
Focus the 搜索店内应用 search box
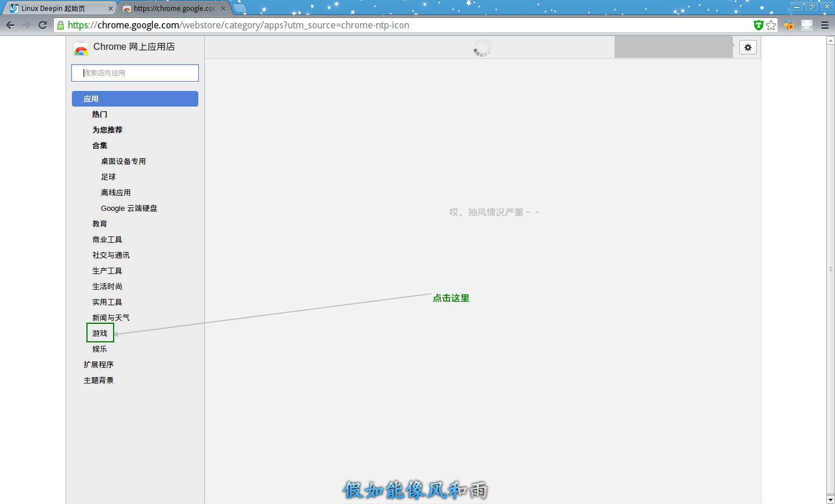135,73
